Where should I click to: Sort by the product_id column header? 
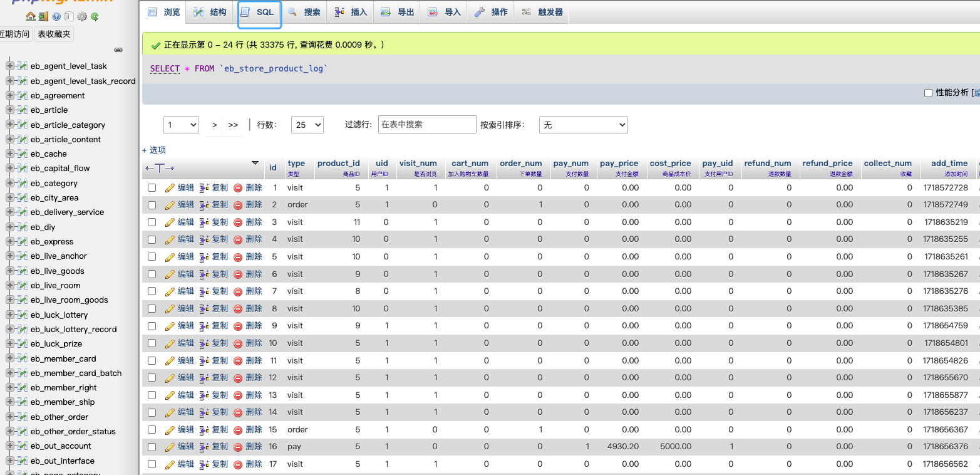tap(339, 164)
